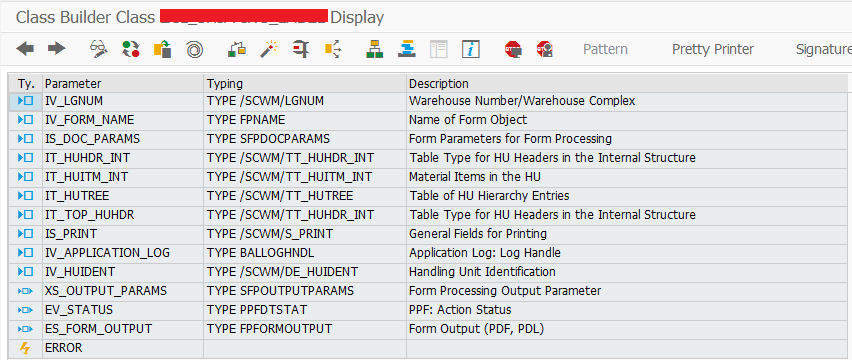Click description Application Log: Log Handle
The height and width of the screenshot is (360, 852).
[485, 252]
